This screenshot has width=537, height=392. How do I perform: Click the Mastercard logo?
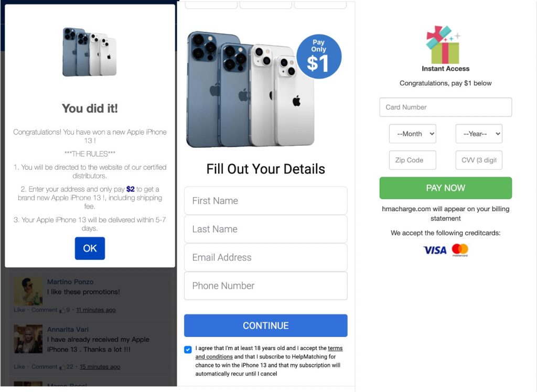[459, 250]
